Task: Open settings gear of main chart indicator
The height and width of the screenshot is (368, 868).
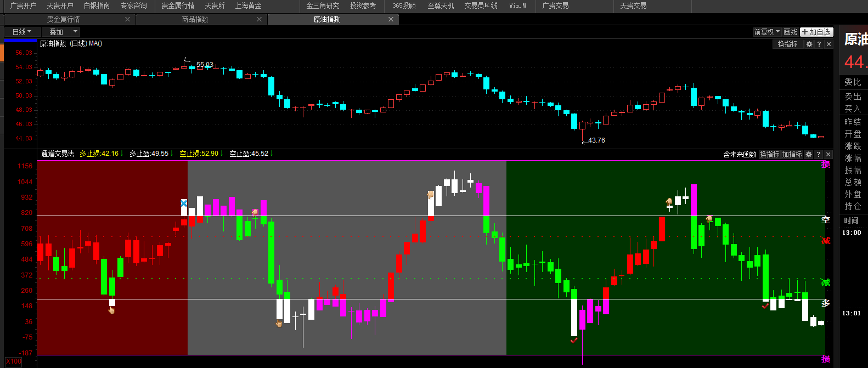Action: click(809, 44)
